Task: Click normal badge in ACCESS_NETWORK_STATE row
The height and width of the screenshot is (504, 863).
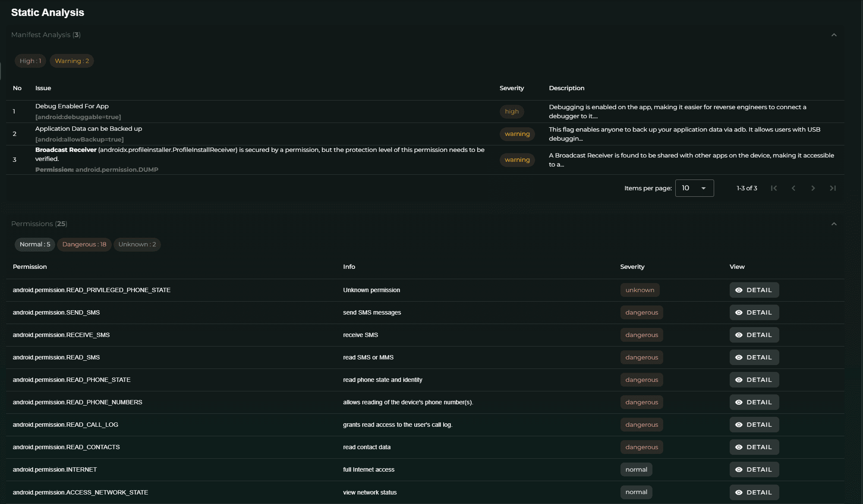Action: (x=636, y=492)
